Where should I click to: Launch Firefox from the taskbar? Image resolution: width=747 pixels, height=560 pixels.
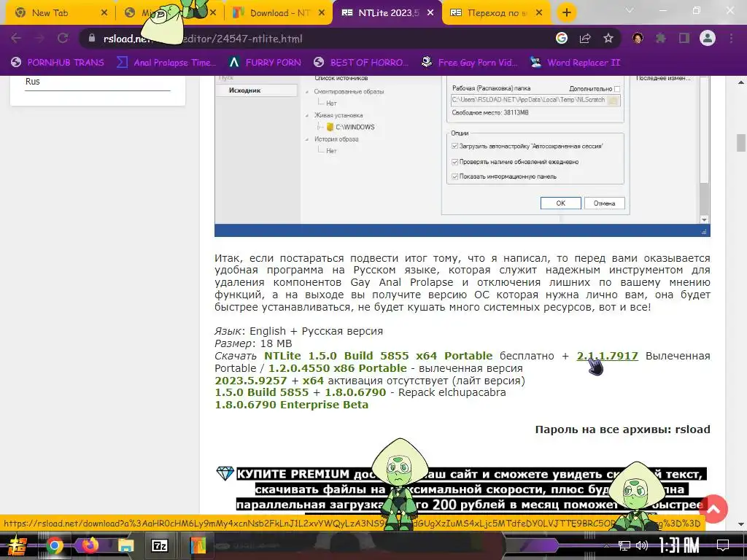click(x=90, y=545)
